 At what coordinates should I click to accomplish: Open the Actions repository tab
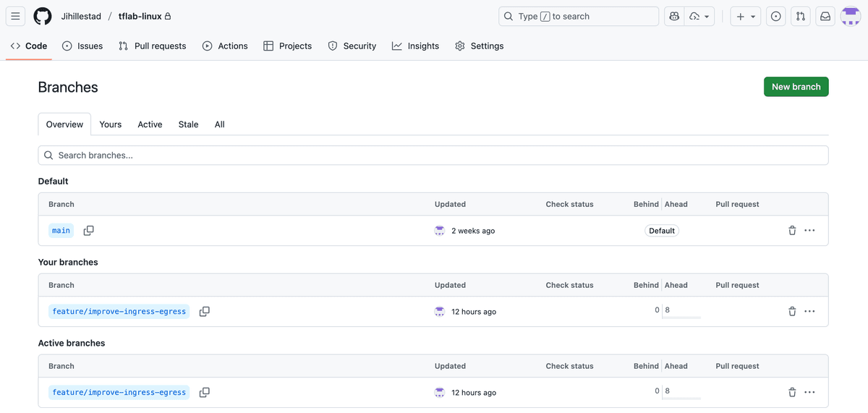coord(225,46)
